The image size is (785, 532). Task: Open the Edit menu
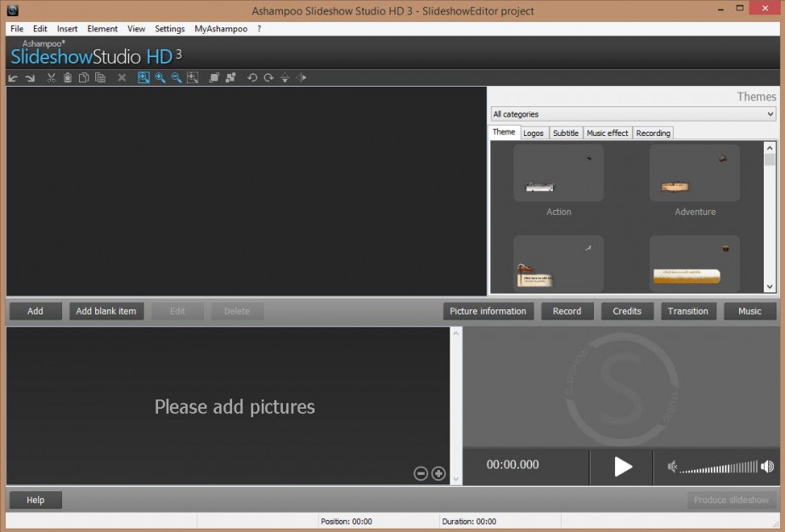[40, 29]
